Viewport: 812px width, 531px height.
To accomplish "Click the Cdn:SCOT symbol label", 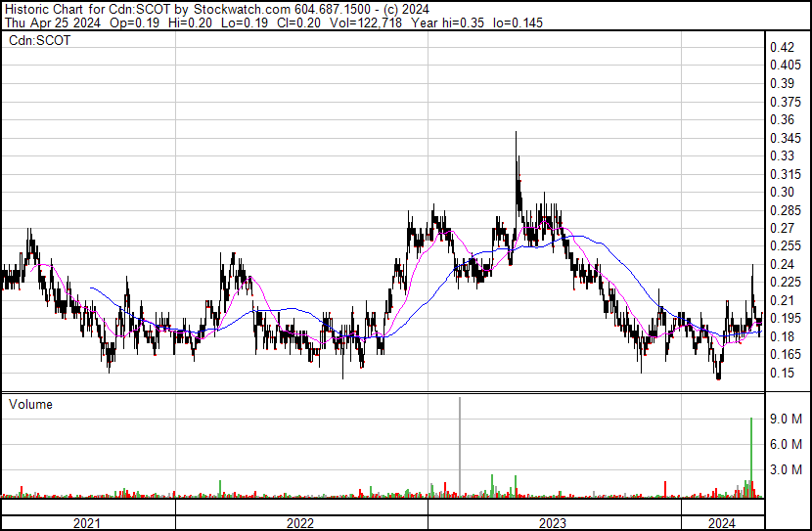I will click(40, 41).
